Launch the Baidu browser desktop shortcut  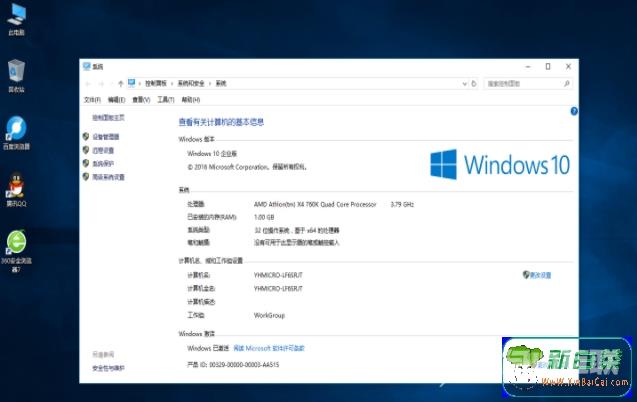(x=16, y=133)
